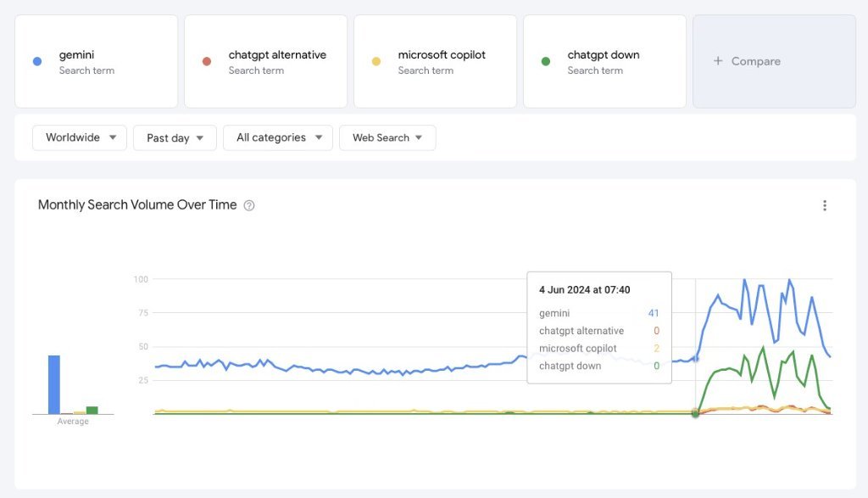Viewport: 868px width, 498px height.
Task: Click the Monthly Search Volume Over Time title
Action: pyautogui.click(x=137, y=205)
